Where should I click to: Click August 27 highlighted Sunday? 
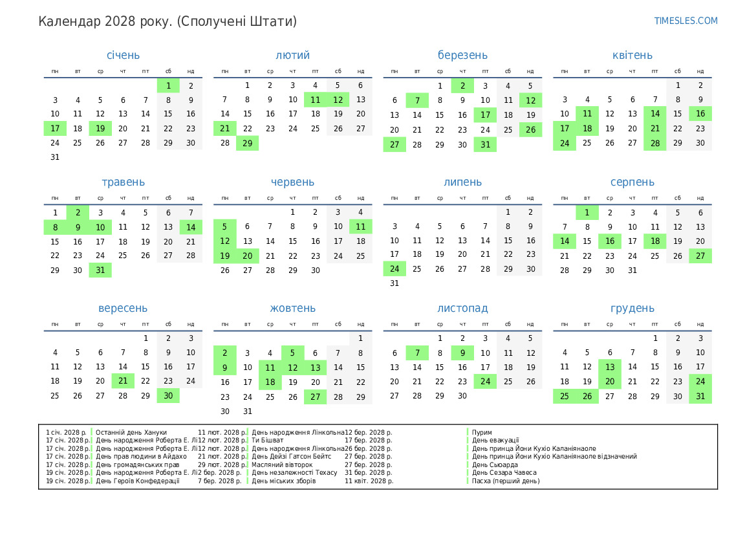click(700, 256)
